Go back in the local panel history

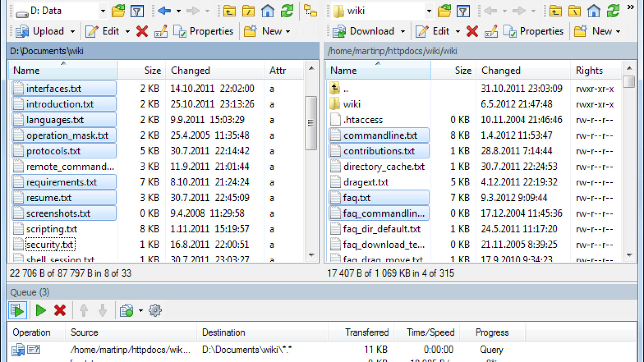click(164, 11)
